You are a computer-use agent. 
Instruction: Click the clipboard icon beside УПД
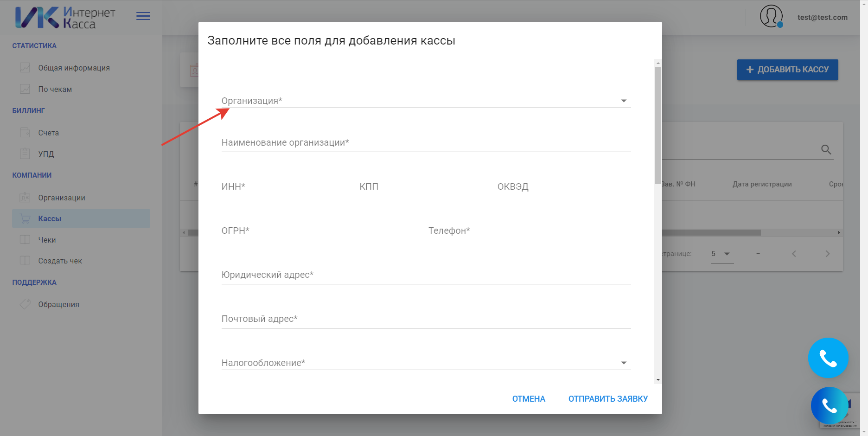pyautogui.click(x=25, y=154)
